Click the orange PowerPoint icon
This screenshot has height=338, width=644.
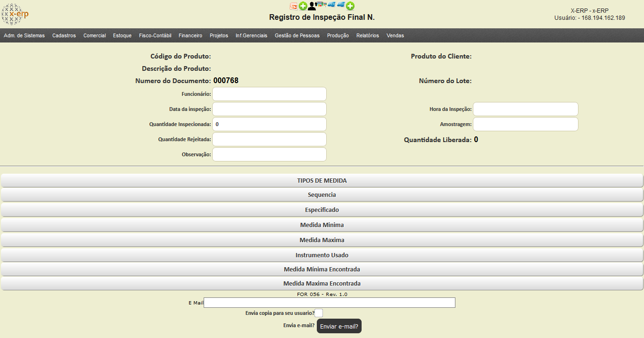pos(294,6)
